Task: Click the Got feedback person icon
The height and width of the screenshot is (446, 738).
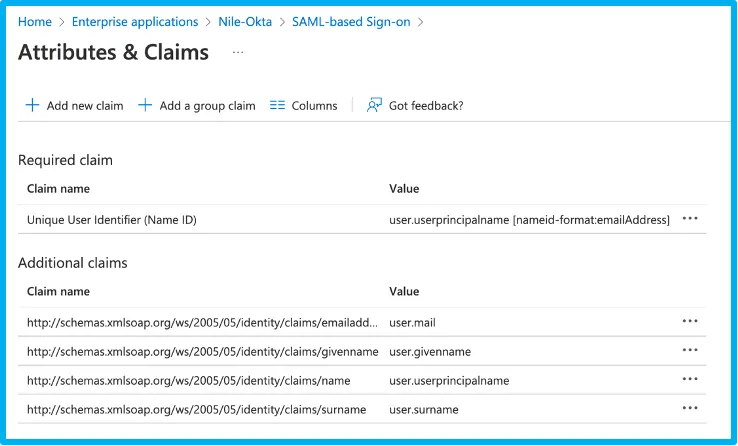Action: pyautogui.click(x=374, y=105)
